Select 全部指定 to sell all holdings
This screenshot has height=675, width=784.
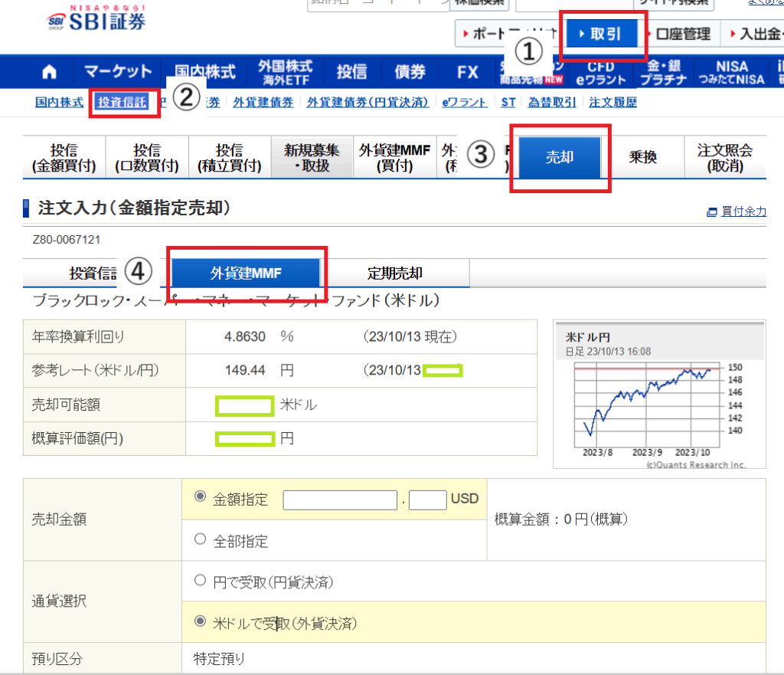pos(200,539)
